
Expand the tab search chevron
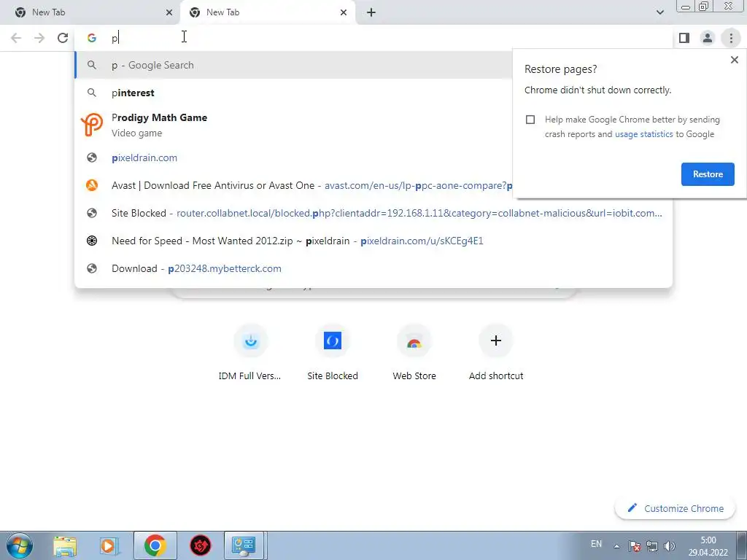(x=659, y=12)
